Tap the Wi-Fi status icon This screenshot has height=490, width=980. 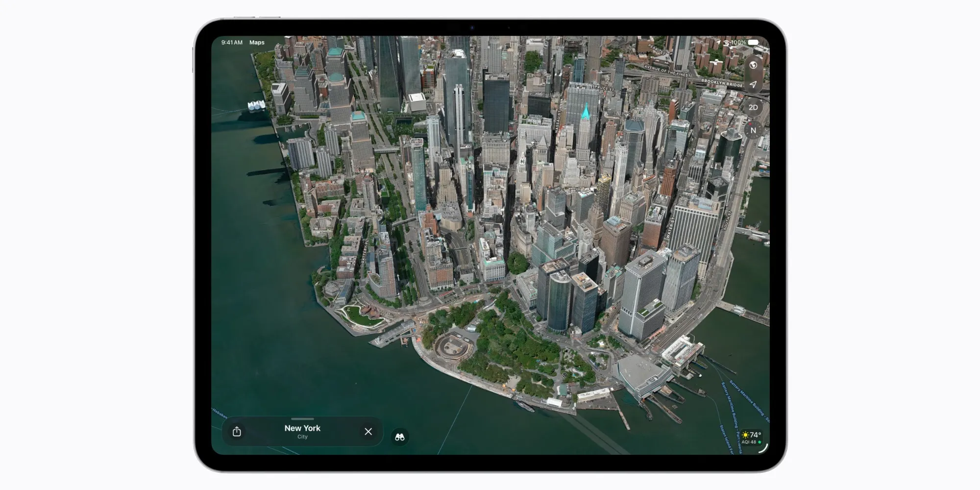pyautogui.click(x=726, y=43)
